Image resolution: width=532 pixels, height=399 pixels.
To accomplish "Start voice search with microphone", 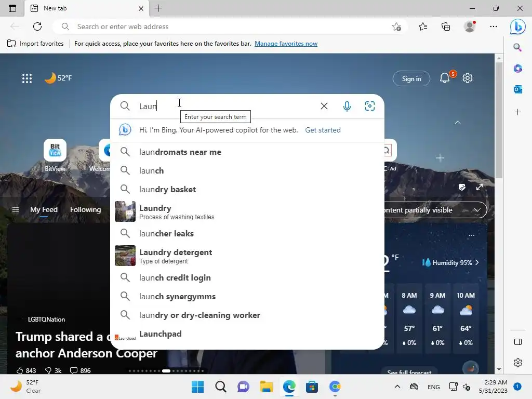I will click(347, 106).
